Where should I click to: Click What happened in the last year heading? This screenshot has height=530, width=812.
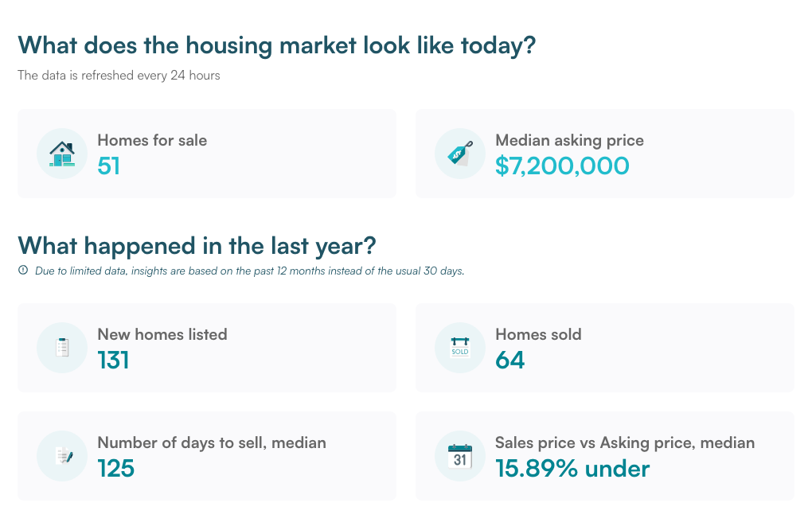pos(197,246)
